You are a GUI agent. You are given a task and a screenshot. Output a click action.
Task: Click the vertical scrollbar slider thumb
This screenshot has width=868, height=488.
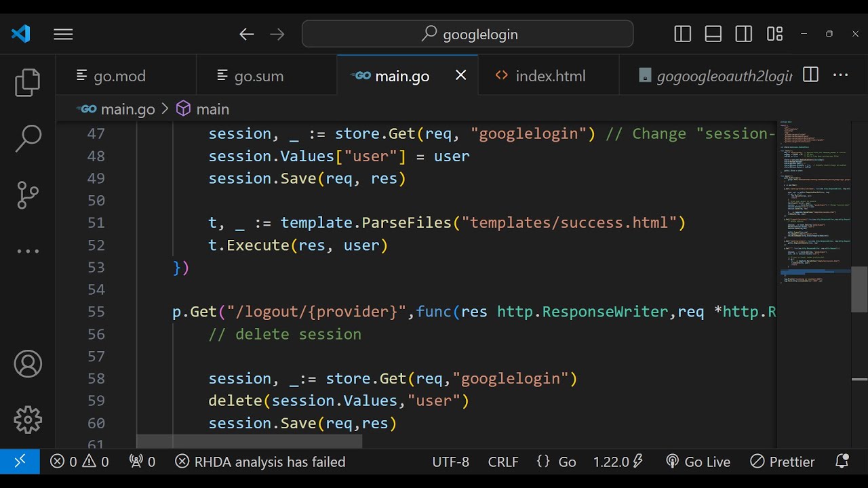(x=859, y=289)
